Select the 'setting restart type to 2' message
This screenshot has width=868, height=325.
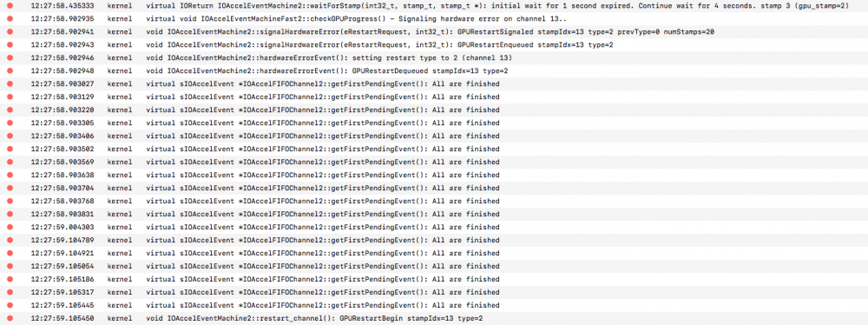tap(329, 57)
